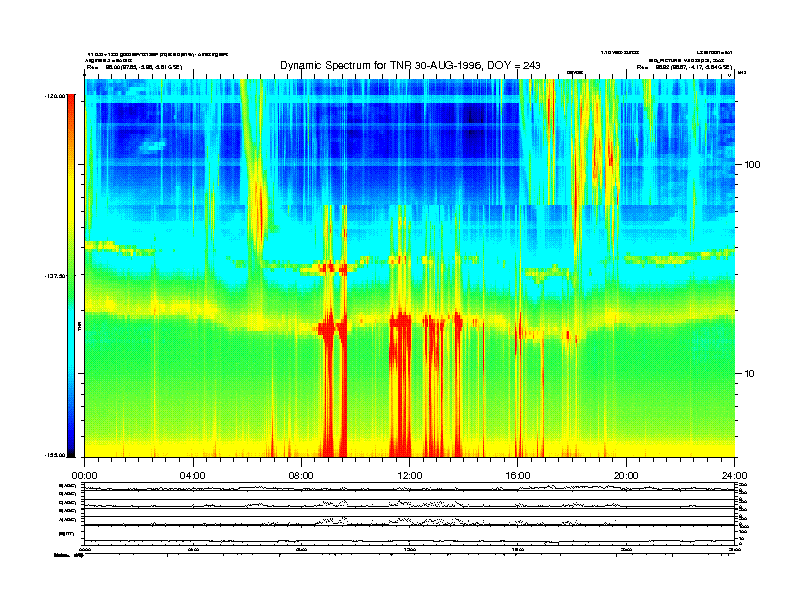Click the -137.50 color bar midpoint value
Viewport: 792px width, 612px height.
point(55,276)
